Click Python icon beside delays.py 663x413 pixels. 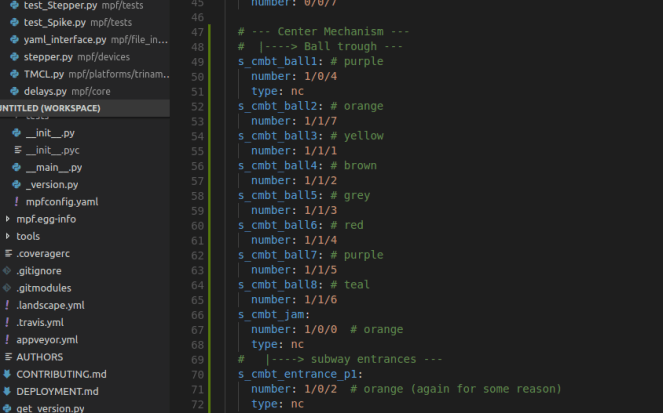point(14,91)
